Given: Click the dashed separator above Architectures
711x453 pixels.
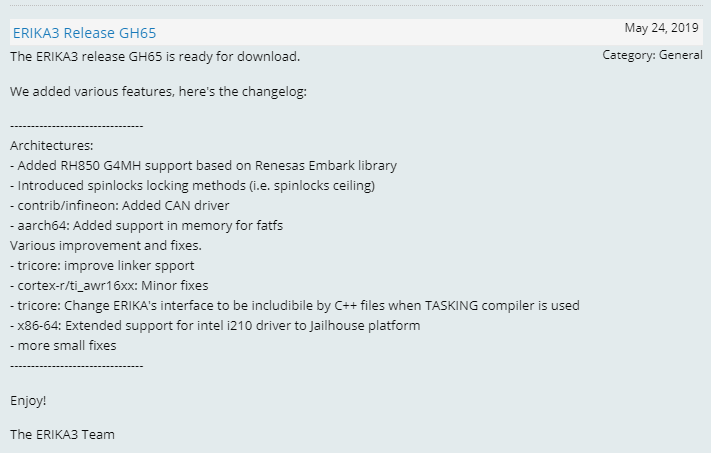Looking at the screenshot, I should click(76, 127).
